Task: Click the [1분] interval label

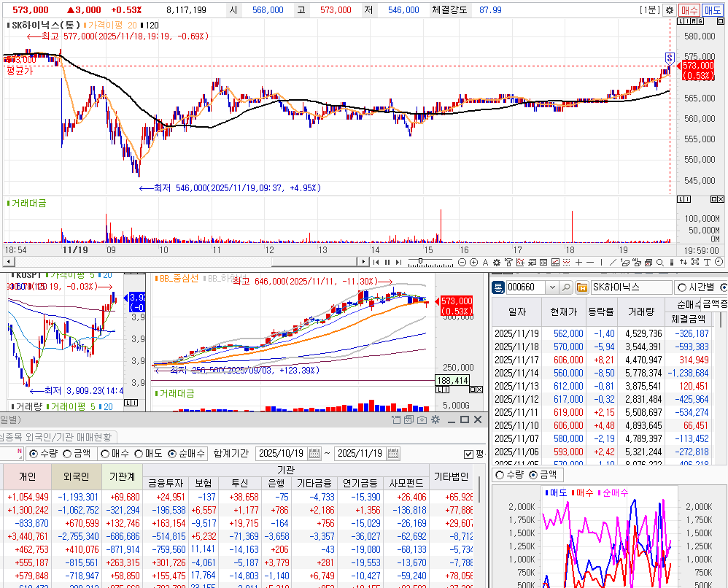Action: tap(649, 9)
